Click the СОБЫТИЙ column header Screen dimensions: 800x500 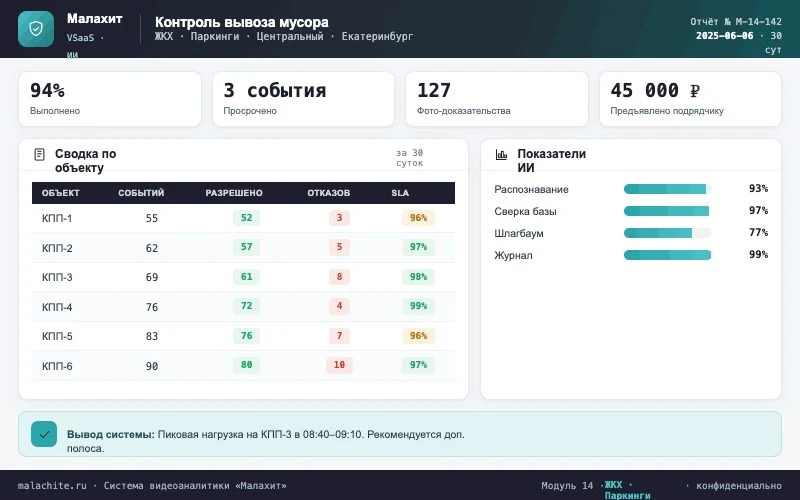tap(141, 193)
